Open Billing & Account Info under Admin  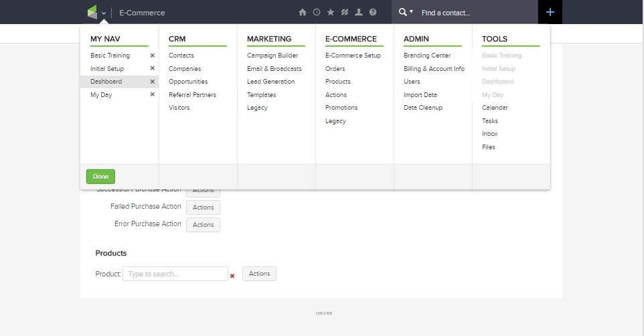click(x=434, y=68)
